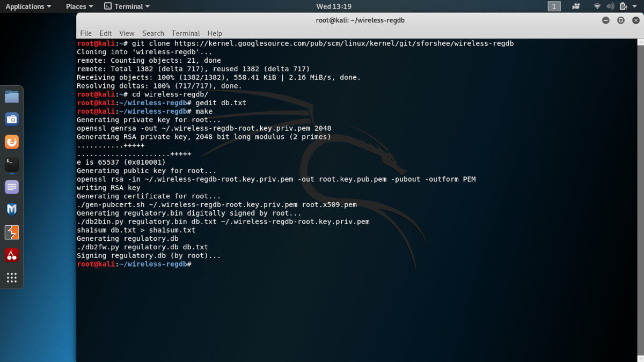The height and width of the screenshot is (362, 644).
Task: Launch Cherrytree notes from the dock
Action: [12, 255]
